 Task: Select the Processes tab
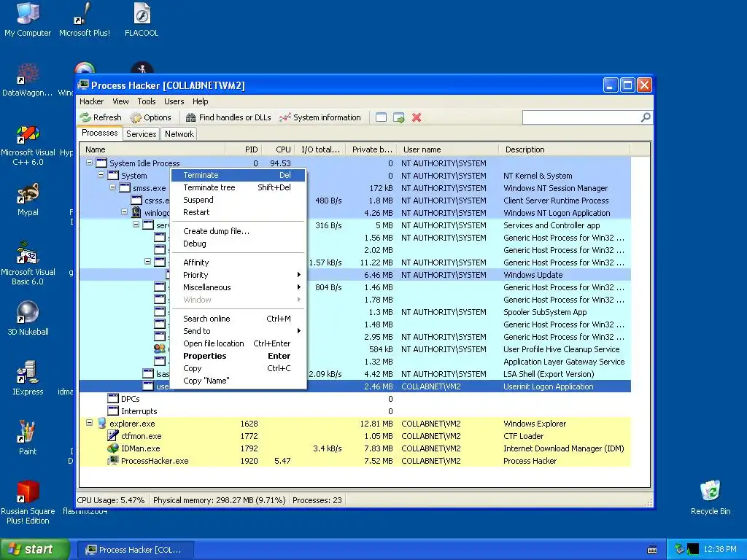[x=99, y=133]
